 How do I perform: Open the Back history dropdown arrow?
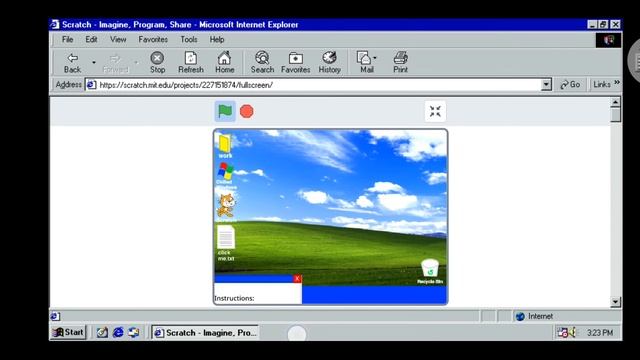pos(94,62)
